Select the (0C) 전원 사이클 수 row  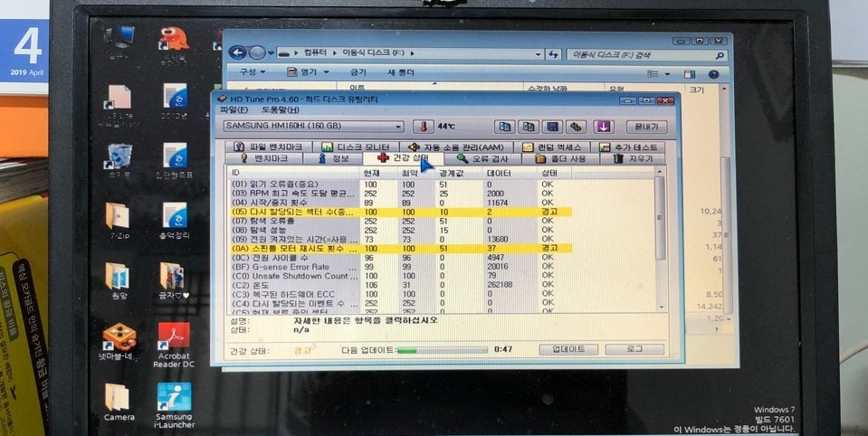tap(400, 257)
